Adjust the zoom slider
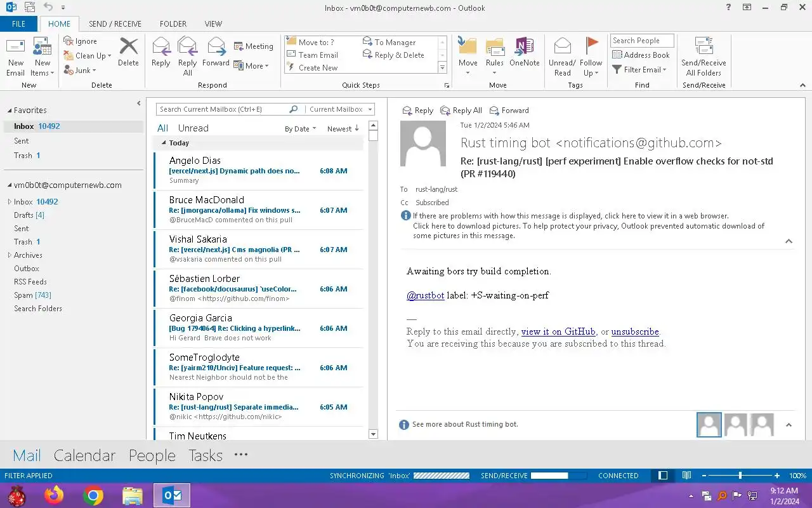Viewport: 812px width, 508px height. pos(740,476)
